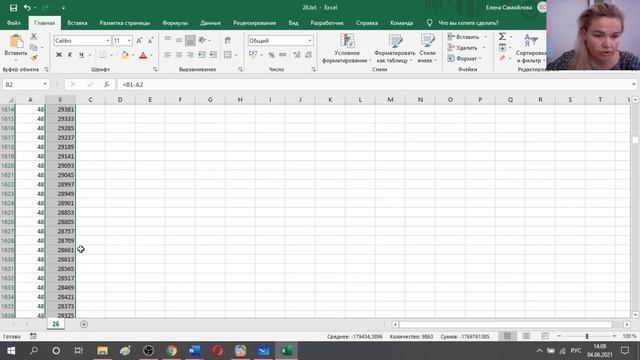Click the yellow Fill Color swatch

click(124, 55)
